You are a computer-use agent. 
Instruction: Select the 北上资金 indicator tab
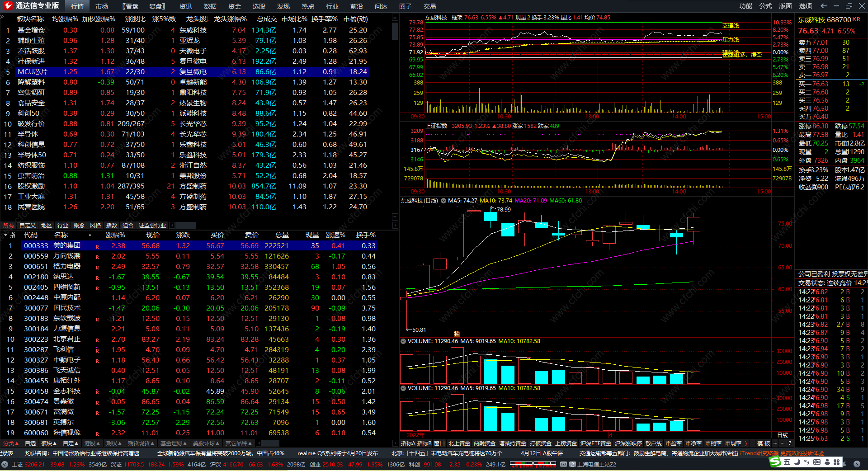pos(459,443)
